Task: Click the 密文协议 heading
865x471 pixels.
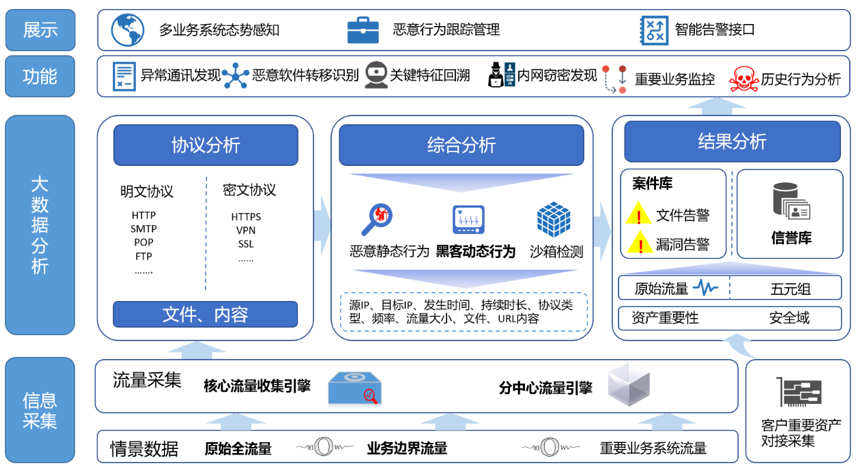Action: (x=249, y=190)
